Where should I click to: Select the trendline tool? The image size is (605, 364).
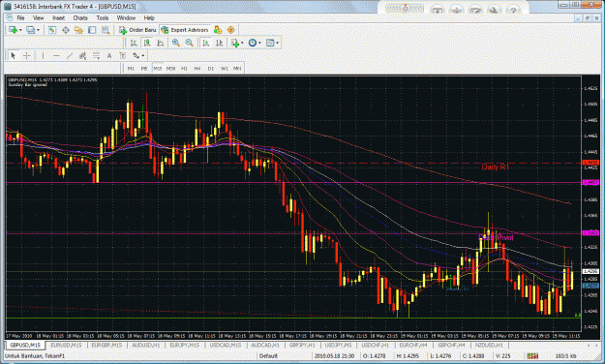click(x=70, y=56)
